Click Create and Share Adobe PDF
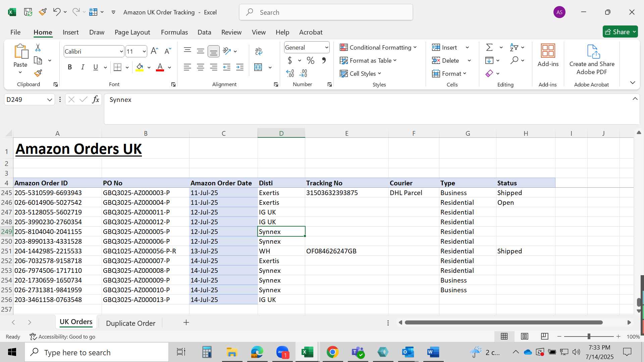644x362 pixels. (x=592, y=60)
